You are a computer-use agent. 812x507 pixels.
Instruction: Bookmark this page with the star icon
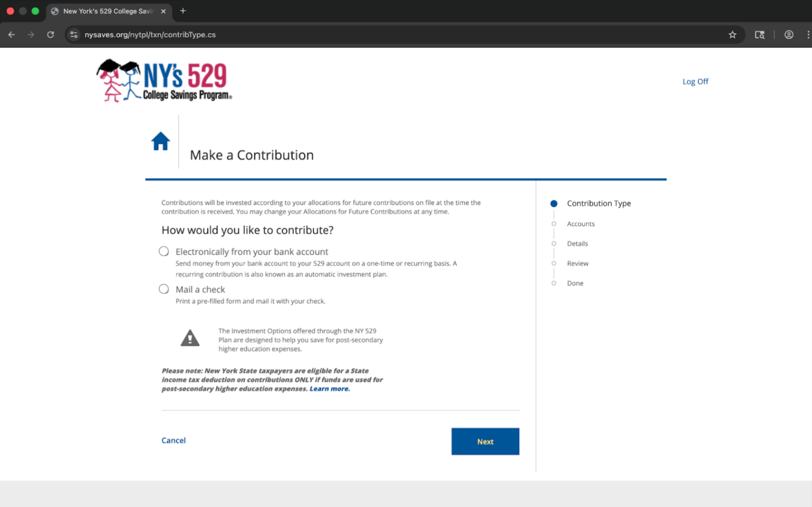click(732, 35)
